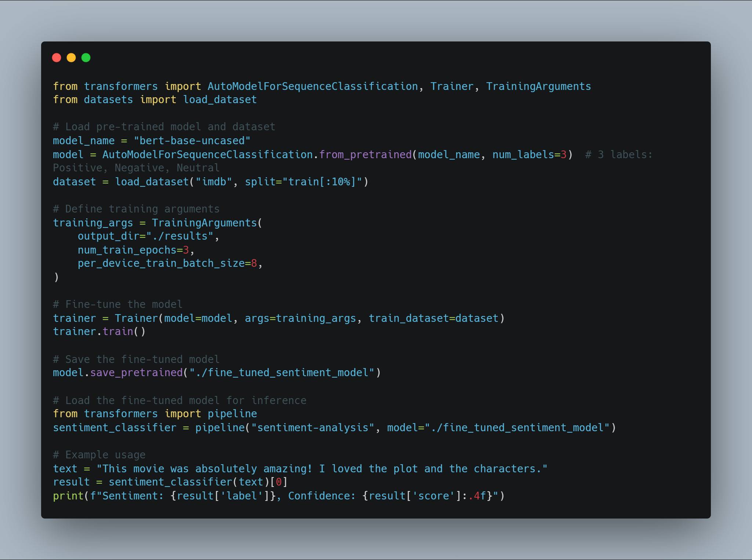Click the 'num_labels=3' argument

[529, 155]
